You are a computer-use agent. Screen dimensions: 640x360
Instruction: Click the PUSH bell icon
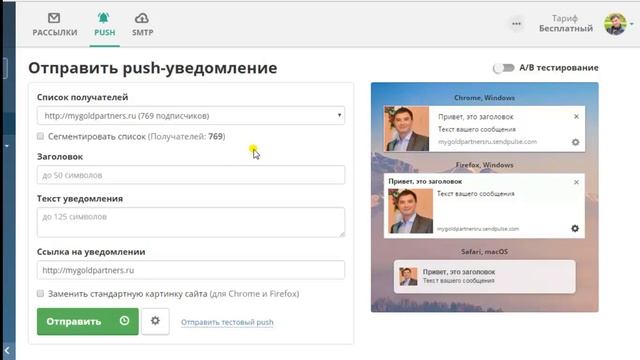click(x=104, y=18)
